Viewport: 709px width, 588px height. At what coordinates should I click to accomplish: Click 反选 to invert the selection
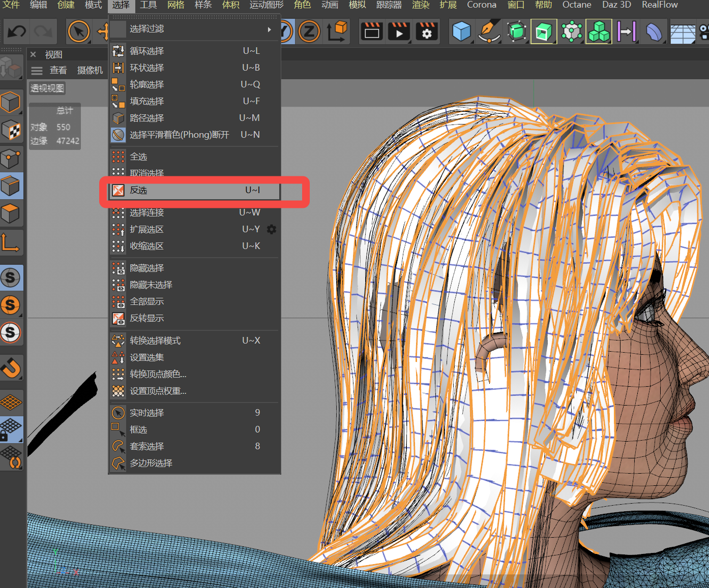click(x=195, y=190)
